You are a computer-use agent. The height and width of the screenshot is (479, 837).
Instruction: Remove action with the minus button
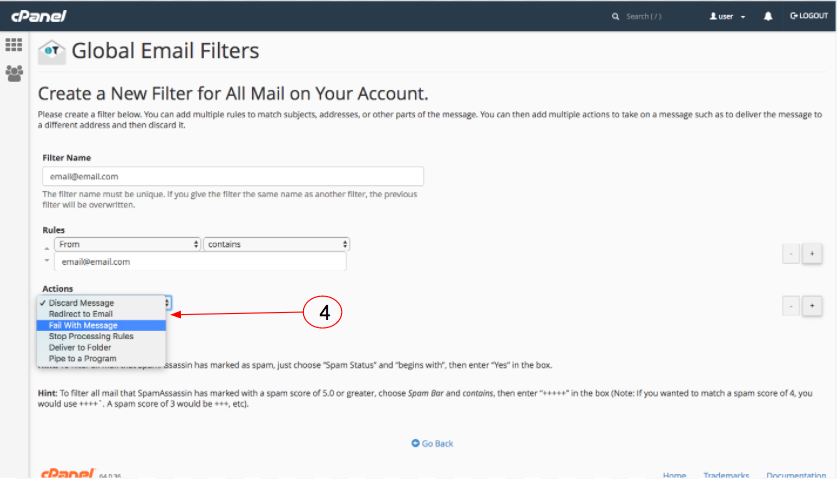click(x=791, y=306)
